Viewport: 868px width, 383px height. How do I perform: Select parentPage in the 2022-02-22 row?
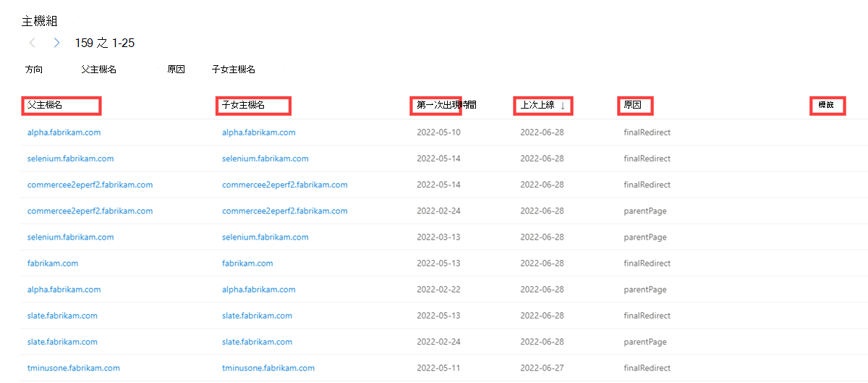point(645,289)
